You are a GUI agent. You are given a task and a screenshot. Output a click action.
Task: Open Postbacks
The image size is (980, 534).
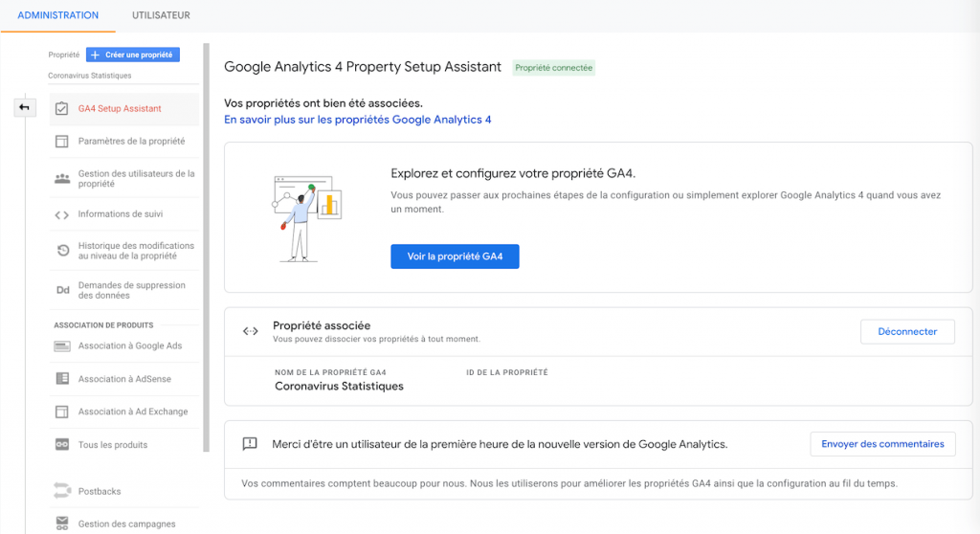pos(124,492)
